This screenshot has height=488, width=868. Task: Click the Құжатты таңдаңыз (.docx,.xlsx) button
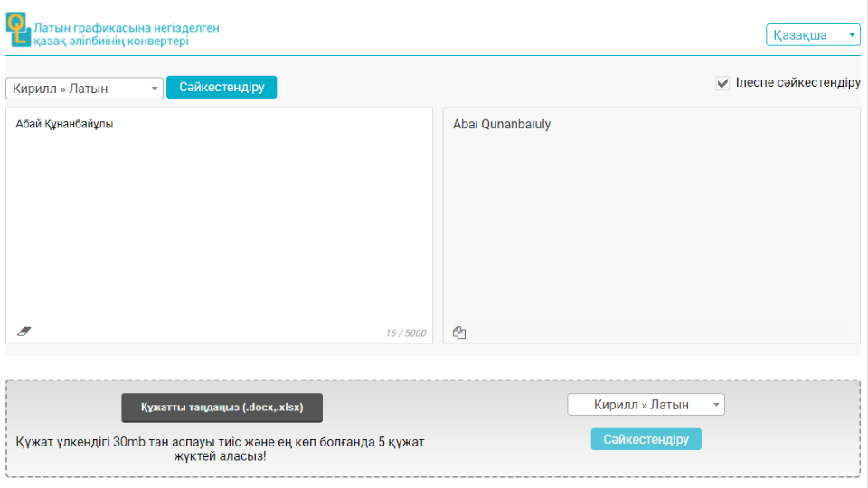coord(222,408)
